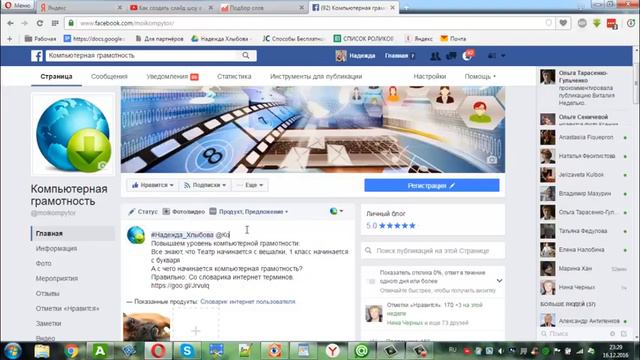The width and height of the screenshot is (640, 360).
Task: Click the five-star rating
Action: [x=397, y=226]
